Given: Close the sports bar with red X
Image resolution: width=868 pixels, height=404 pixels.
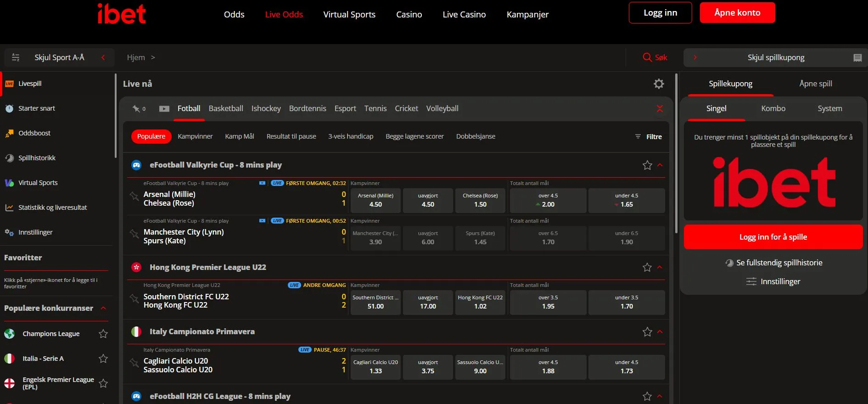Looking at the screenshot, I should (660, 109).
